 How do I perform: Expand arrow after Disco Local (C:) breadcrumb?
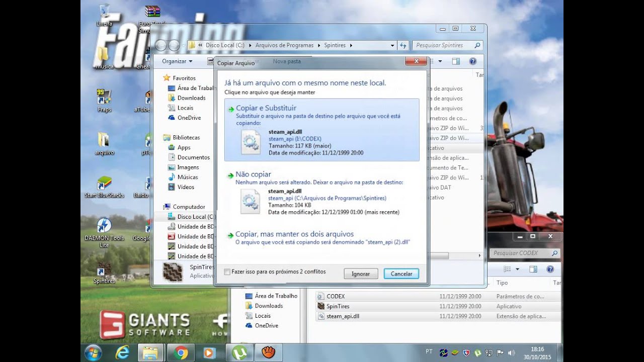tap(250, 45)
